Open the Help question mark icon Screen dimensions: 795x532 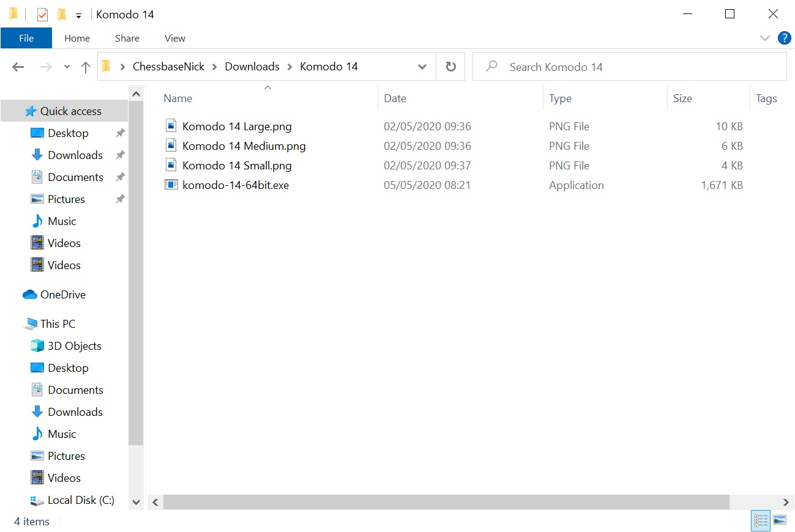point(784,38)
